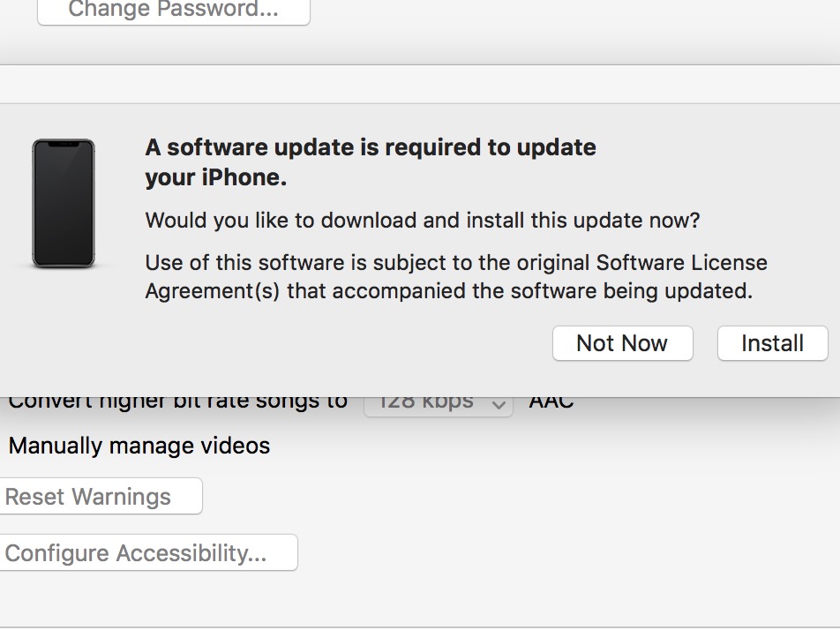Click the AAC format label
840x630 pixels.
[x=551, y=403]
